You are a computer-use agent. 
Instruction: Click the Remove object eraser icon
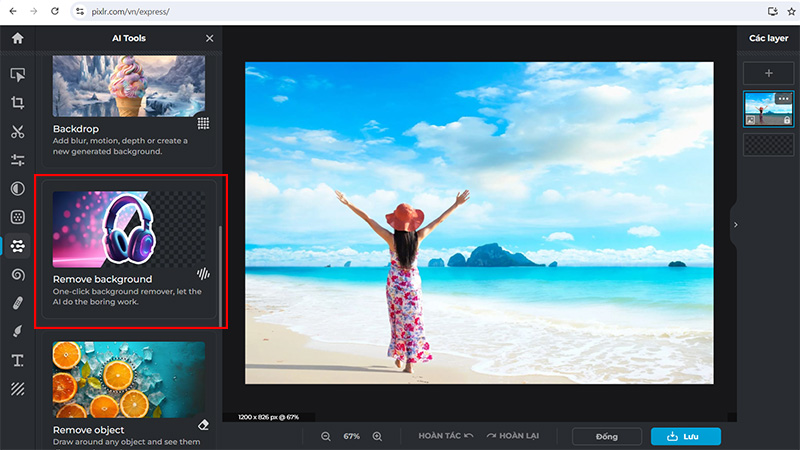coord(203,424)
